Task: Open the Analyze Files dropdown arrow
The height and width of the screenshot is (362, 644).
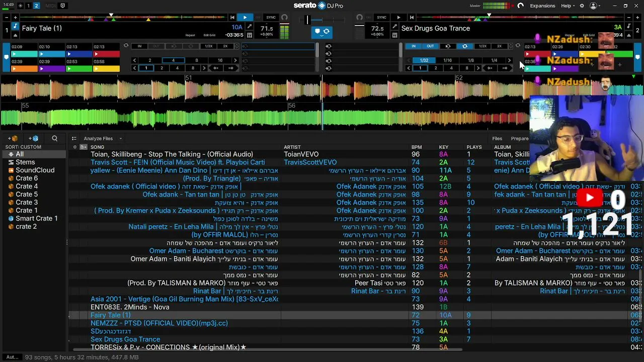Action: click(121, 138)
